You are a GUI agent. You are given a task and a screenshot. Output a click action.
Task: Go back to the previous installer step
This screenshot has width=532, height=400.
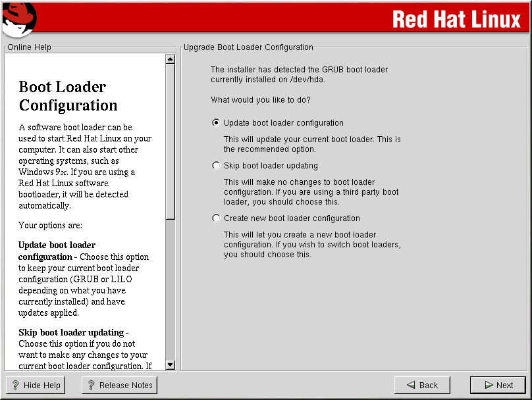click(x=421, y=386)
